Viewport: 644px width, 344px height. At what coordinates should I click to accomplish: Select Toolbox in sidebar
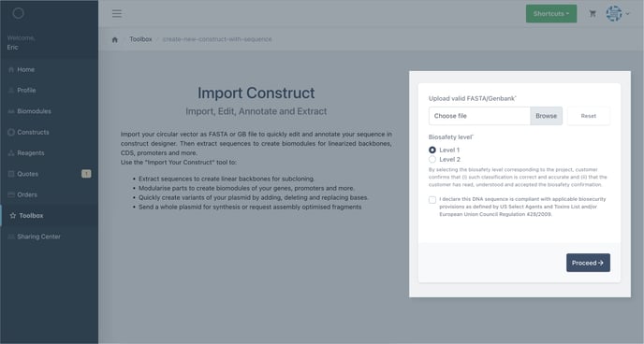click(x=31, y=215)
